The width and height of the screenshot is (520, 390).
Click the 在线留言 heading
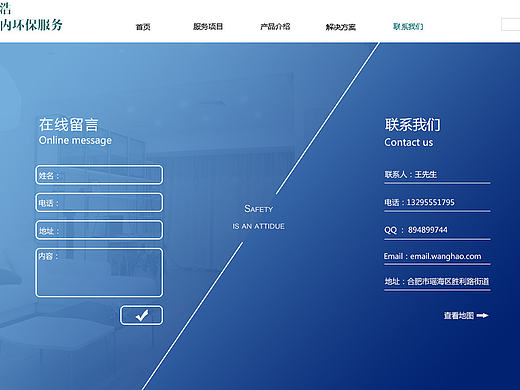(69, 125)
